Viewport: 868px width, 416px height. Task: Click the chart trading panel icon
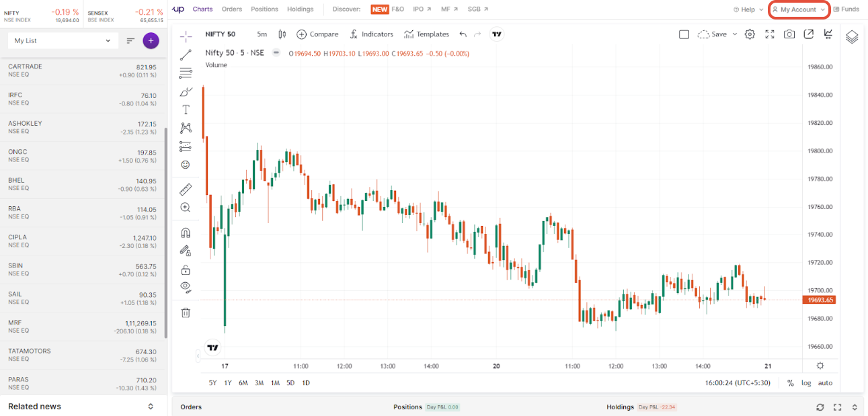(828, 34)
